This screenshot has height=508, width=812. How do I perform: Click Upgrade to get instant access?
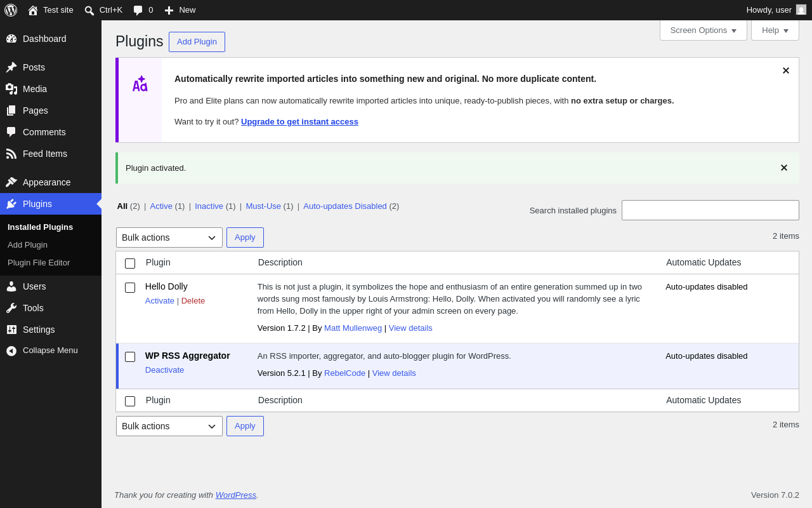click(x=299, y=121)
